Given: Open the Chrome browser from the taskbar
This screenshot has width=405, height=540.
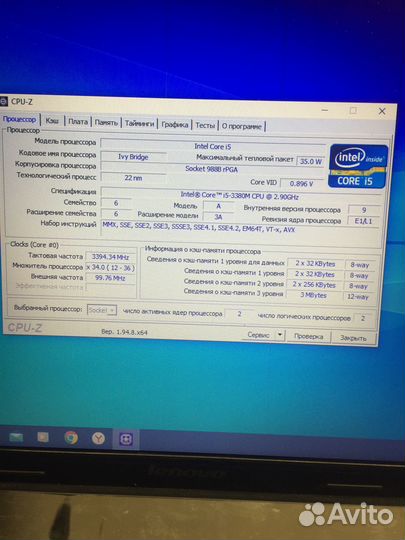Looking at the screenshot, I should click(71, 437).
